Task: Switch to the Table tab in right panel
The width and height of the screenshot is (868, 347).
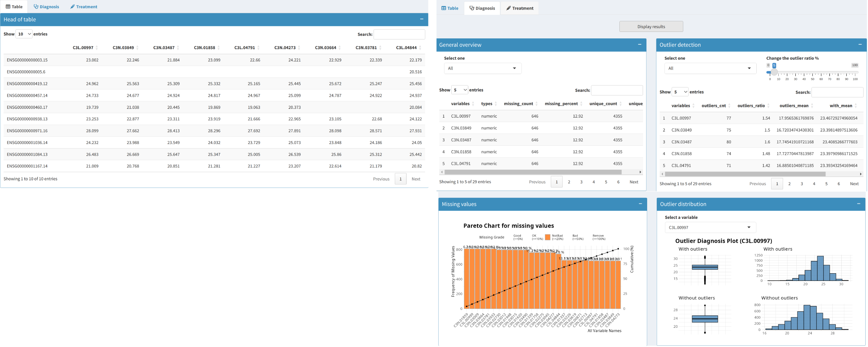Action: coord(450,8)
